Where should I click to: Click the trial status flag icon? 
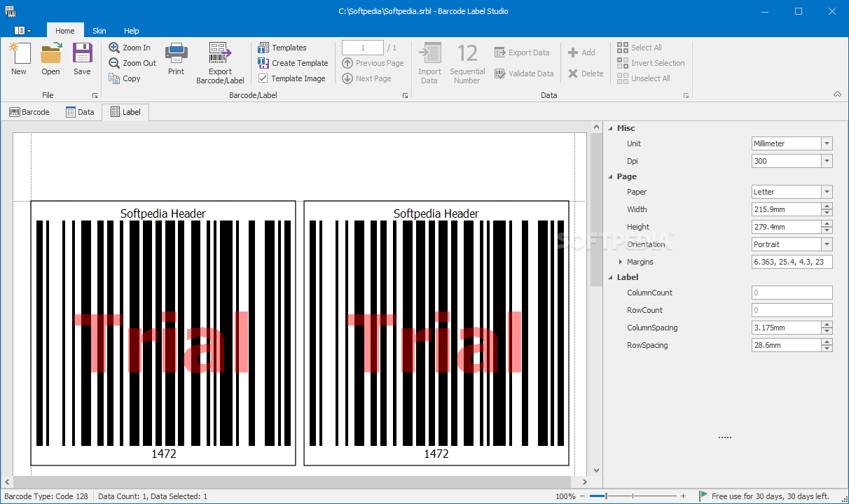click(703, 496)
